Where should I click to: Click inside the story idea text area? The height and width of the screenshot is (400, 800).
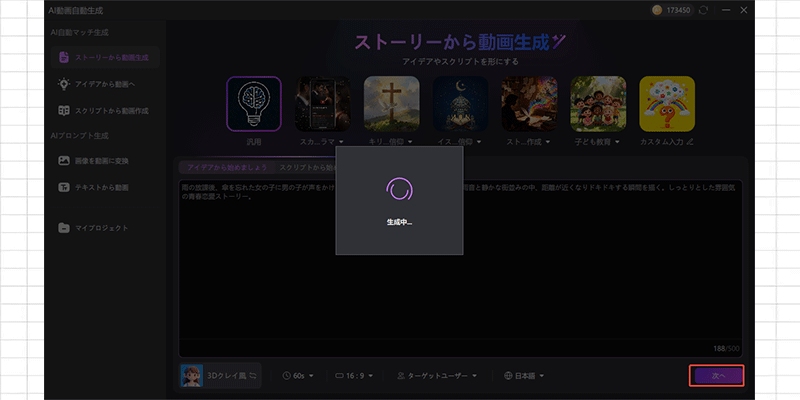click(460, 268)
